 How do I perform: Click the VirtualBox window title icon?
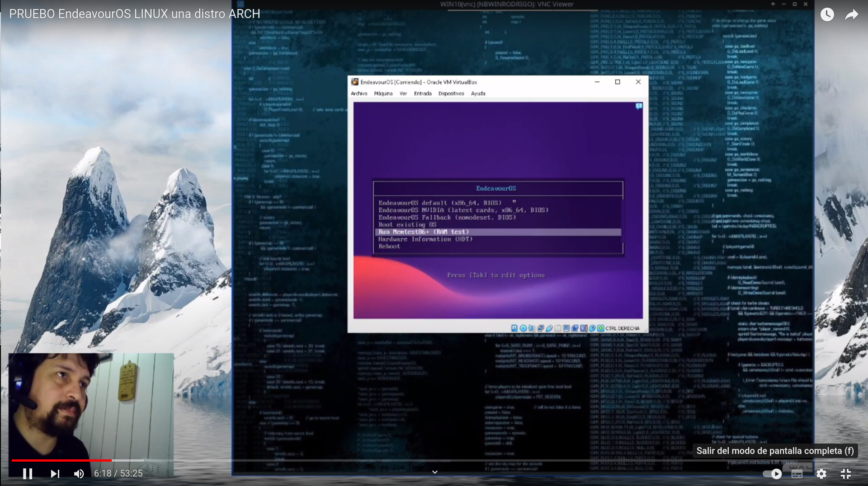(355, 82)
